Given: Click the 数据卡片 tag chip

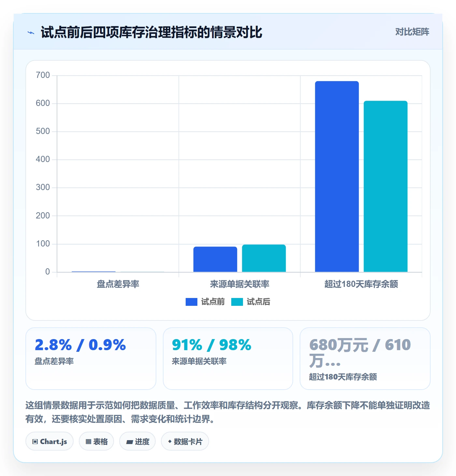Looking at the screenshot, I should 185,441.
